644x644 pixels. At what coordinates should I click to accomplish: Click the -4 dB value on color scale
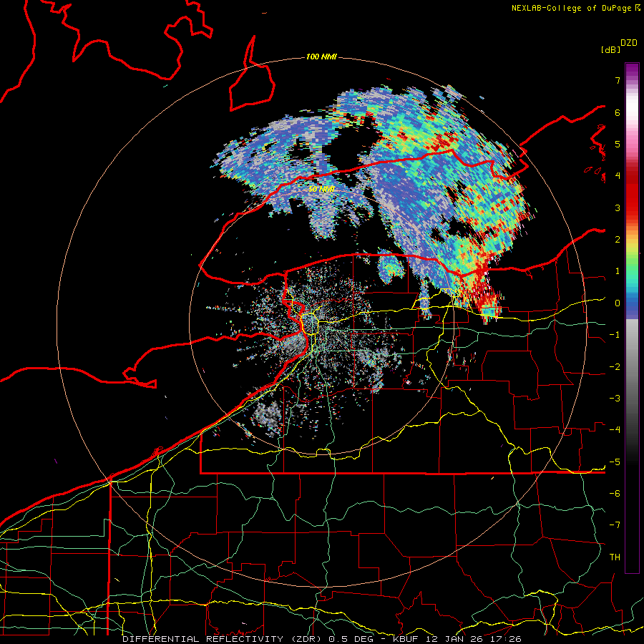click(x=615, y=430)
